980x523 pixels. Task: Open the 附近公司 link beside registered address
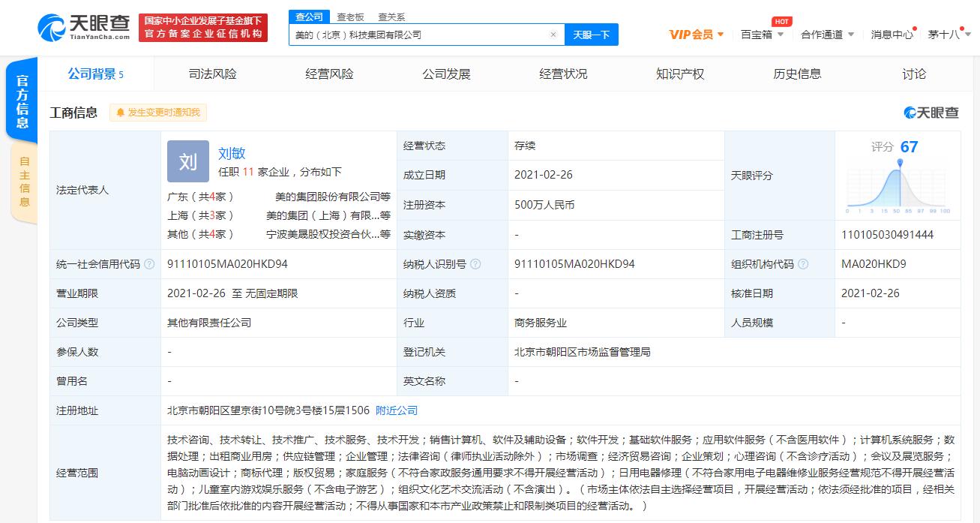[397, 410]
